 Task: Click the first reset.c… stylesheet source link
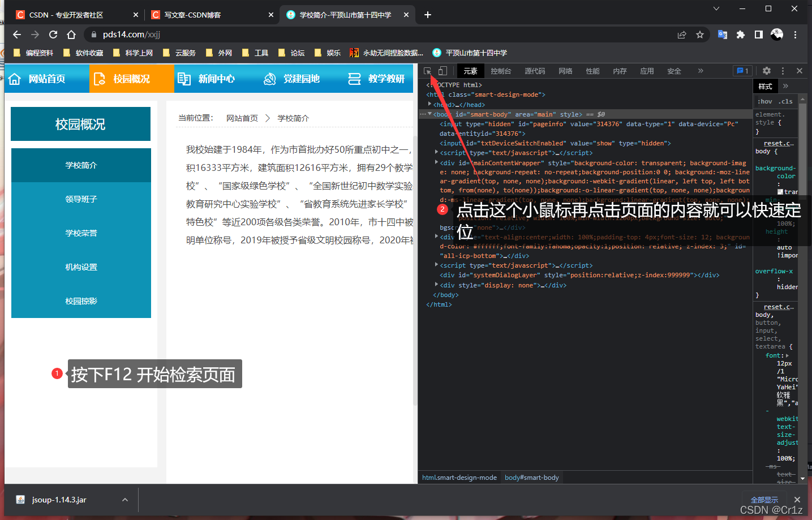(x=779, y=143)
